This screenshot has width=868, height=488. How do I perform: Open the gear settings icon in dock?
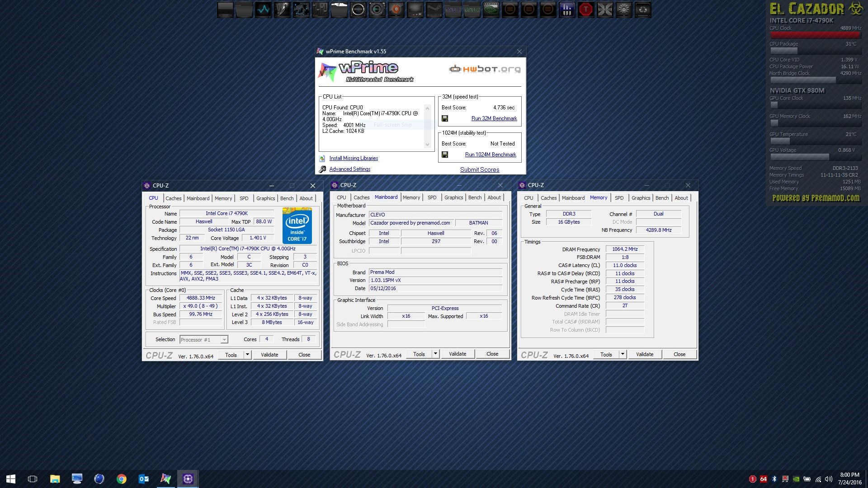coord(624,9)
